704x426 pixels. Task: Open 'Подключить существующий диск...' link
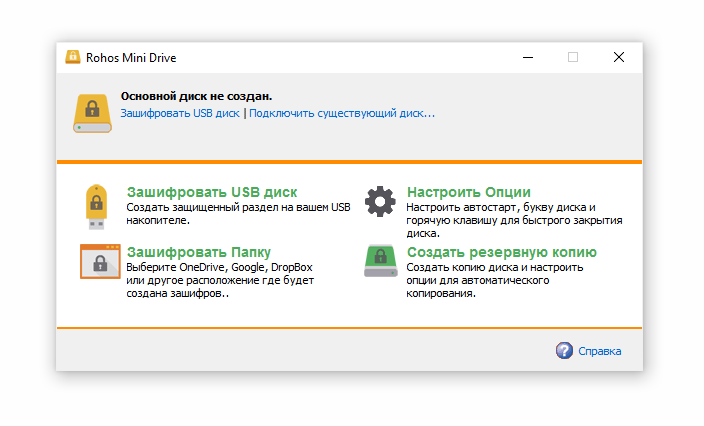click(342, 113)
